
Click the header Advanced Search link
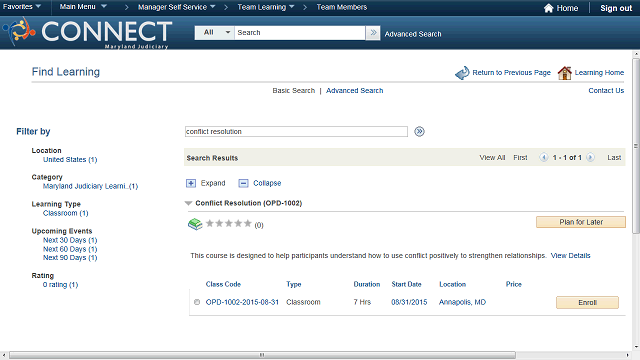pyautogui.click(x=413, y=34)
